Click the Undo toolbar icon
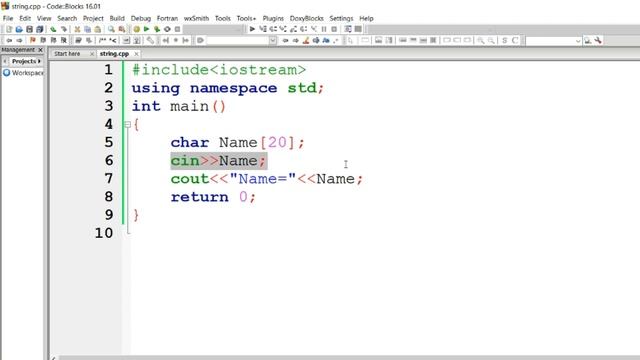Viewport: 640px width, 360px height. 53,29
